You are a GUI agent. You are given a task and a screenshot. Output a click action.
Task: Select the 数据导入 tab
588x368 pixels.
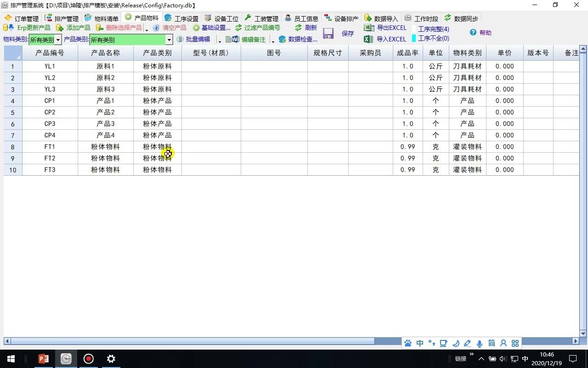pos(381,18)
